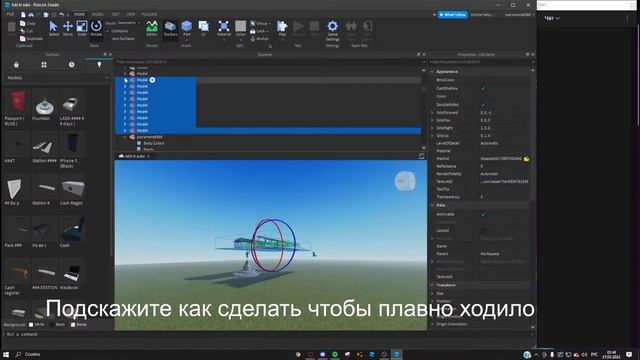Click the Play test button
The width and height of the screenshot is (640, 360).
[282, 29]
